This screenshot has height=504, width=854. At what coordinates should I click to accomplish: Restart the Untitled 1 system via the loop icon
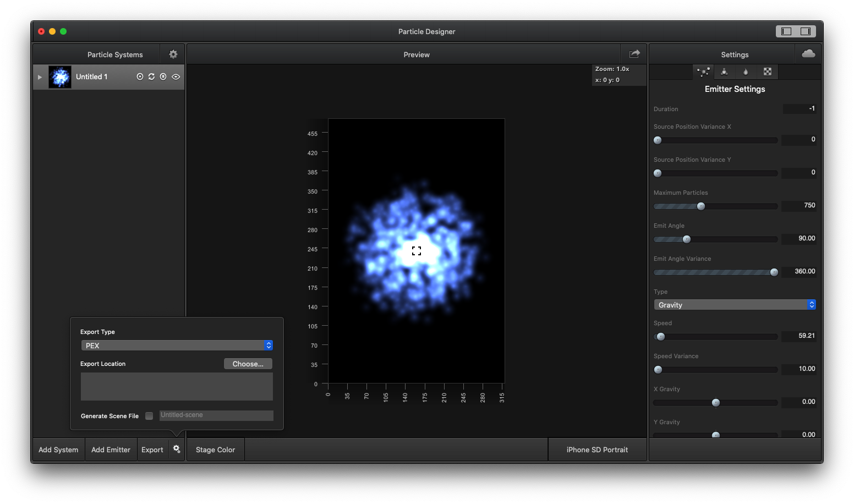[151, 77]
